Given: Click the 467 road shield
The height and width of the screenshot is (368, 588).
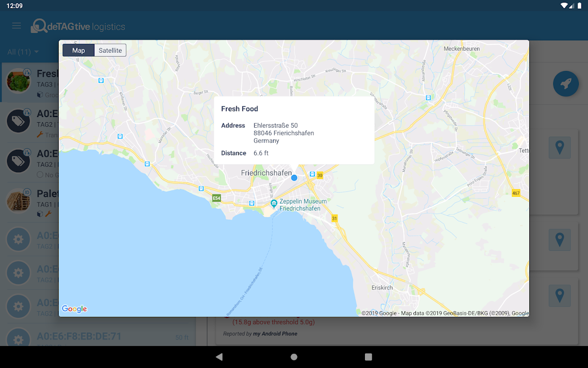Looking at the screenshot, I should pos(516,193).
